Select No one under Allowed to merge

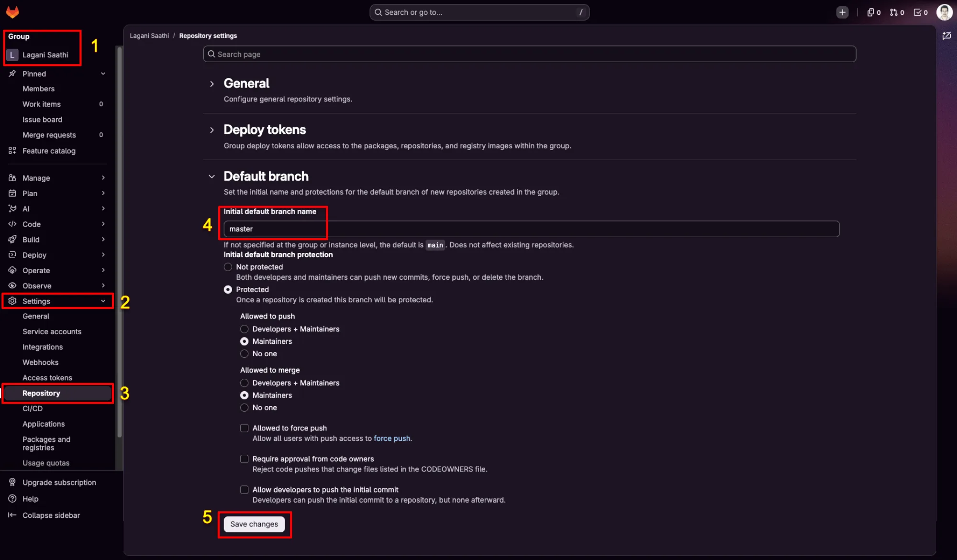point(244,407)
